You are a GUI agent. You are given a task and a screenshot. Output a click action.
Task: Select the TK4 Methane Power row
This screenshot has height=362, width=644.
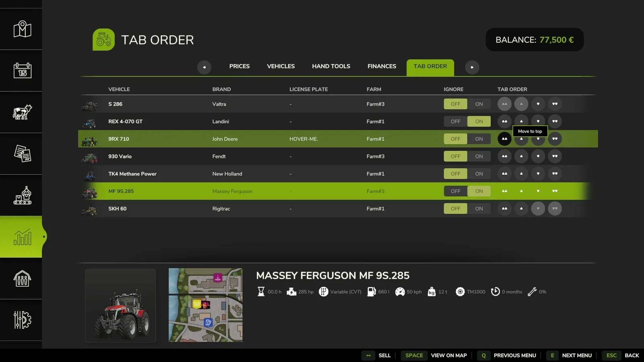338,174
